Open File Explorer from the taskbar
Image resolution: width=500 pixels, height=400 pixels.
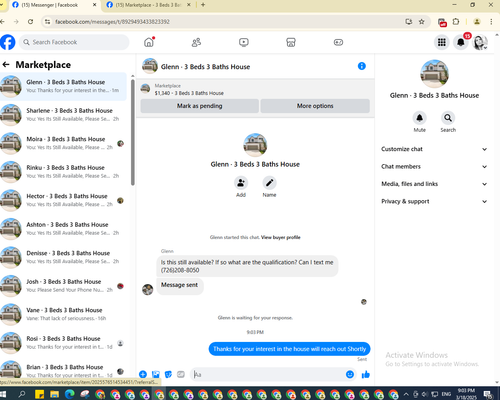(54, 394)
